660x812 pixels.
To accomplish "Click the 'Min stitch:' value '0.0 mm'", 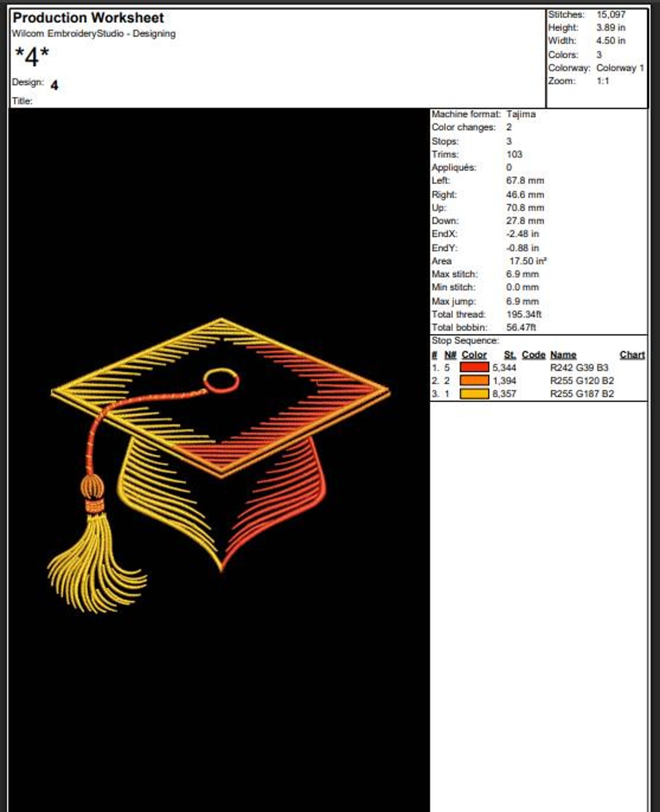I will [522, 287].
